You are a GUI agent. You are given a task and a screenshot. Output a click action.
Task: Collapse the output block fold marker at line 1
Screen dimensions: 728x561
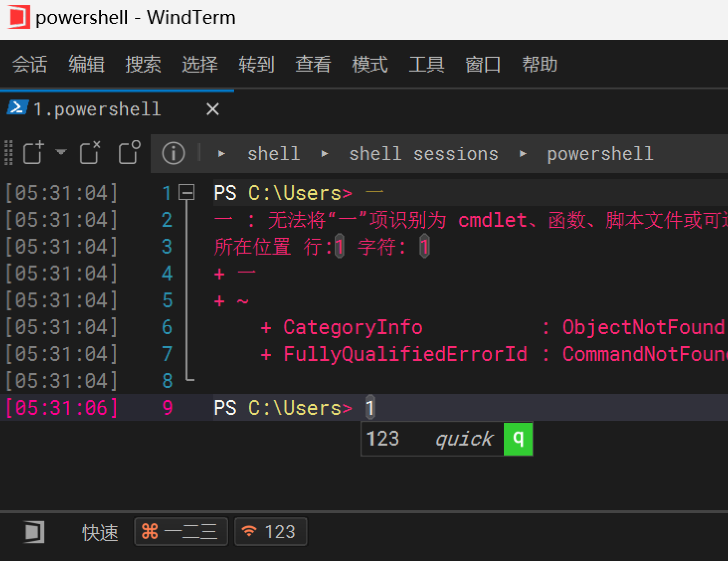[186, 192]
